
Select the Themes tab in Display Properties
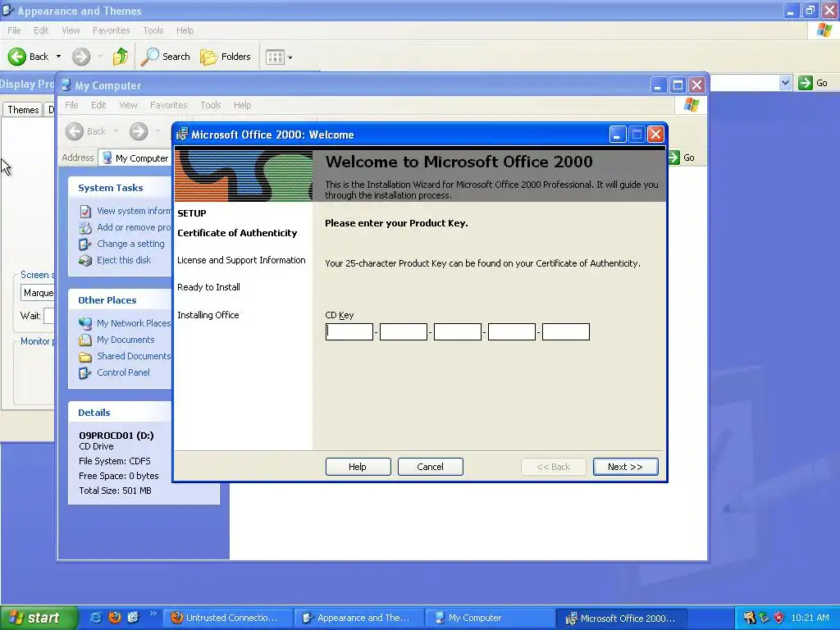(x=23, y=110)
